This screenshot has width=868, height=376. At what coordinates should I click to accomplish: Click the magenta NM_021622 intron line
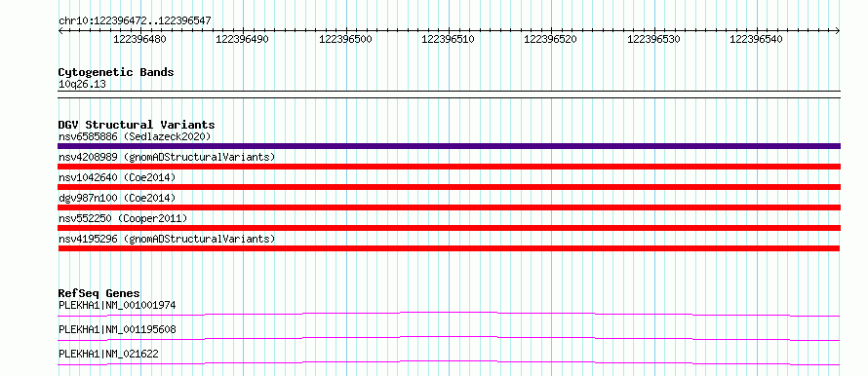[450, 362]
